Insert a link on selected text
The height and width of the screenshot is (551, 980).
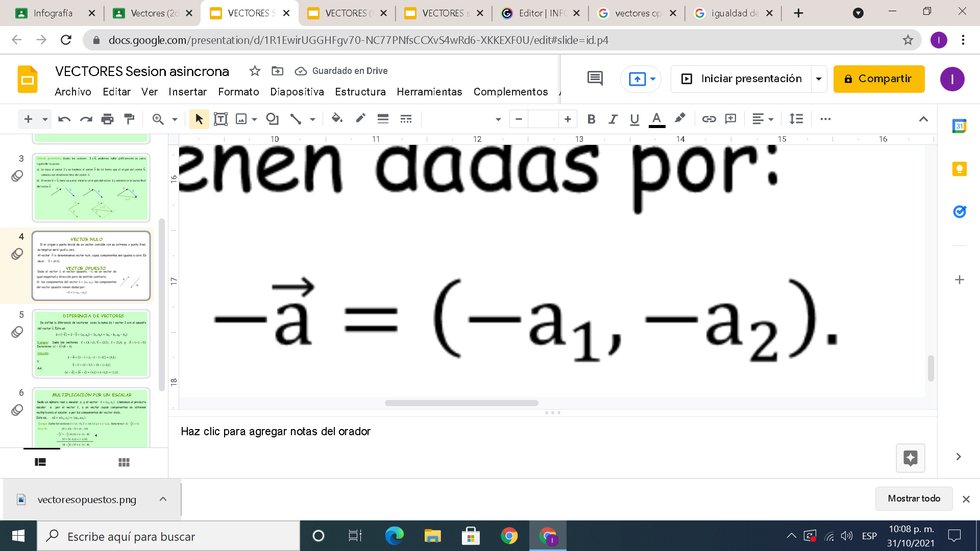coord(708,118)
